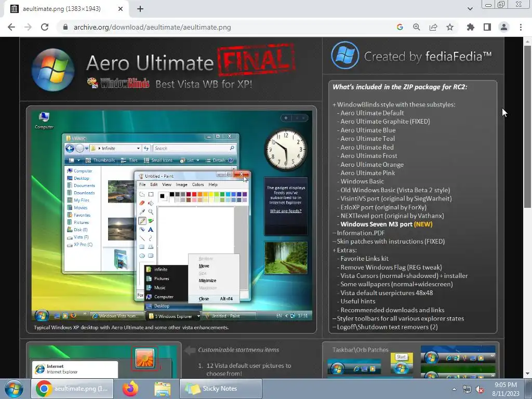Click the Documents item in pictured Explorer sidebar
The image size is (532, 399).
[81, 185]
